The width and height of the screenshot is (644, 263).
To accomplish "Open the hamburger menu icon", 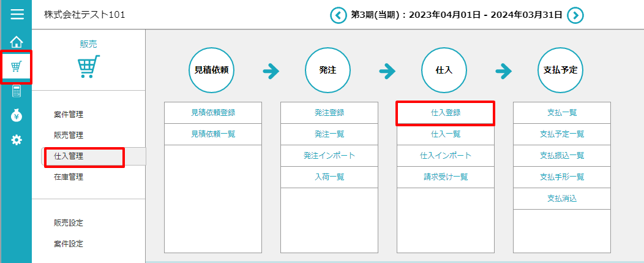I will coord(17,15).
